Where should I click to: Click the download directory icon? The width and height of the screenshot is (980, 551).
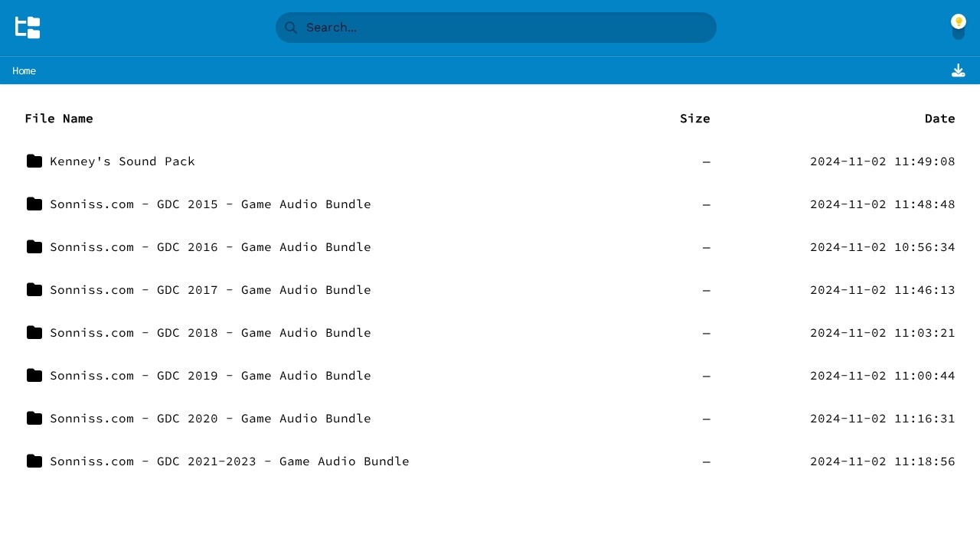pyautogui.click(x=958, y=70)
